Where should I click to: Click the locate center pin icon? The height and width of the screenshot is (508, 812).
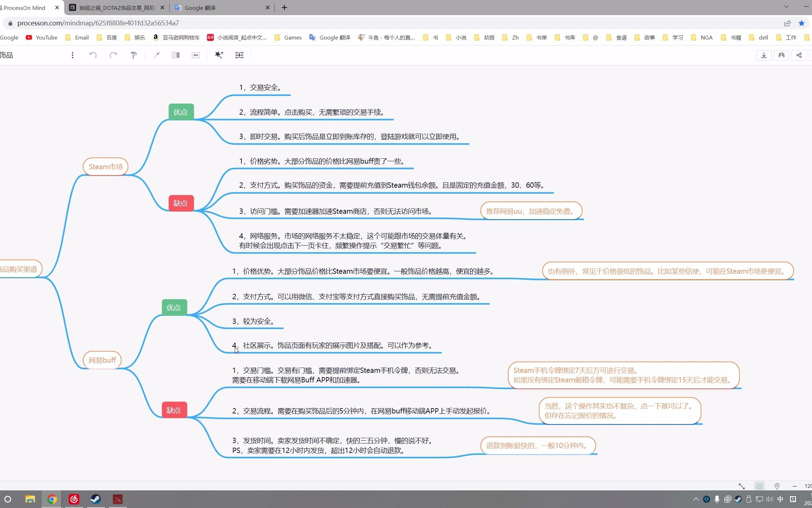[x=777, y=486]
